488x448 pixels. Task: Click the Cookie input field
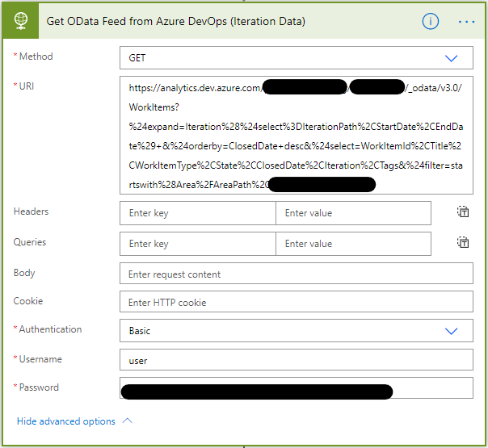(x=297, y=302)
